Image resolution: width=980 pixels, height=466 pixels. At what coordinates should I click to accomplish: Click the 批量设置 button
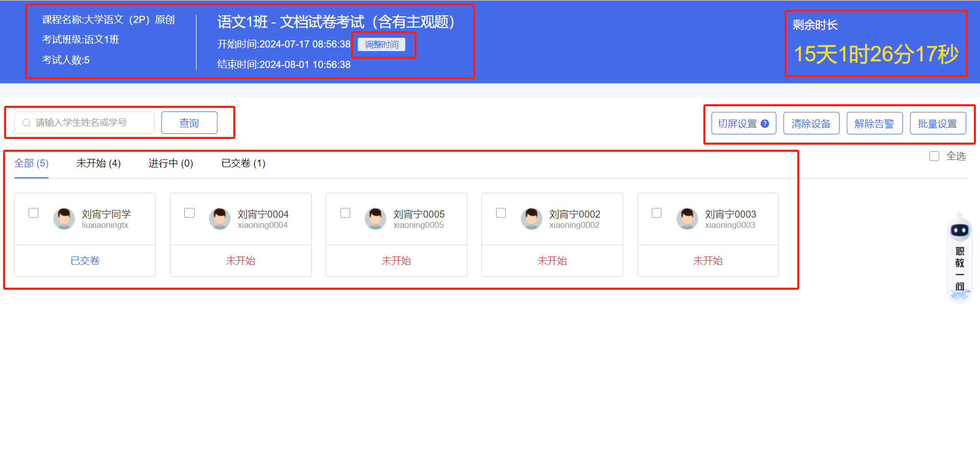(938, 123)
